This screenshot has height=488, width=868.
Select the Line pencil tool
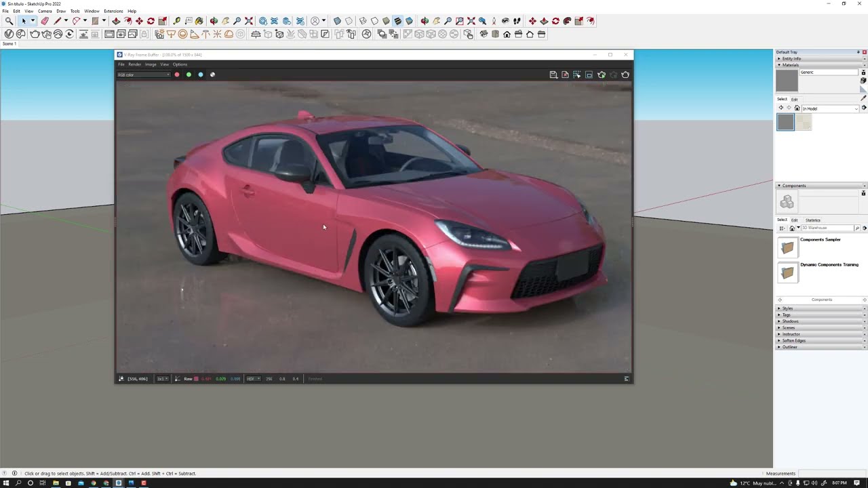coord(56,21)
